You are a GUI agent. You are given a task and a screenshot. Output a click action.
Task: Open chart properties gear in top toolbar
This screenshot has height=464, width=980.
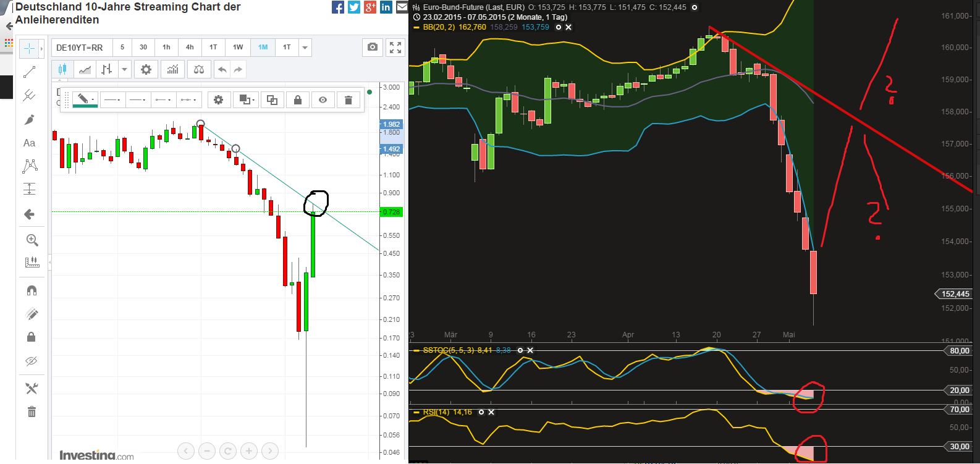pyautogui.click(x=146, y=69)
